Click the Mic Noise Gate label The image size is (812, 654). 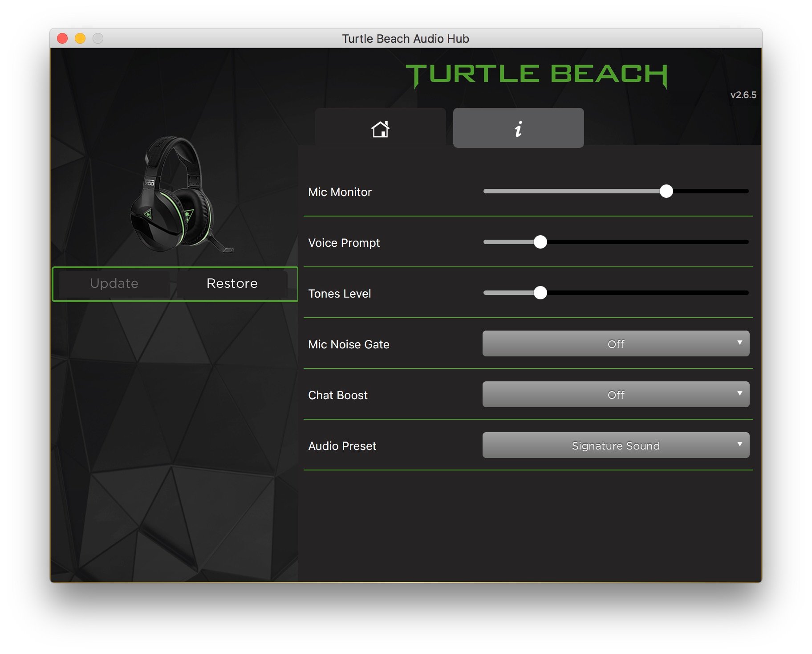tap(349, 344)
